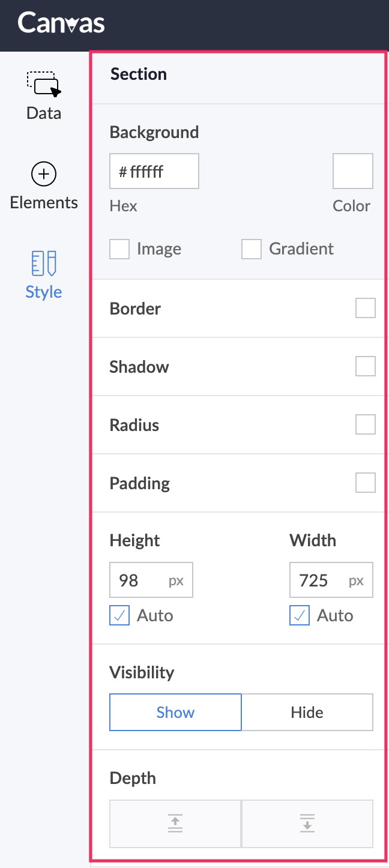Click the bring forward depth icon
The height and width of the screenshot is (868, 389).
coord(175,824)
